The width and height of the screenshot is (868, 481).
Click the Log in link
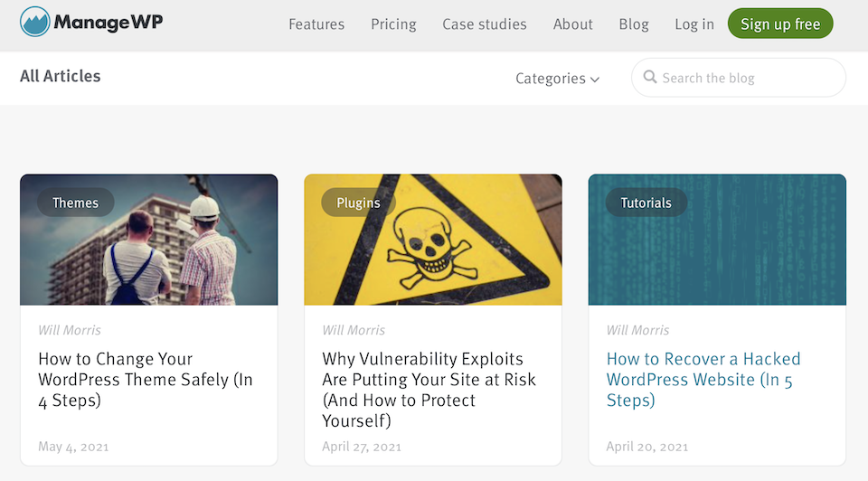[x=694, y=24]
